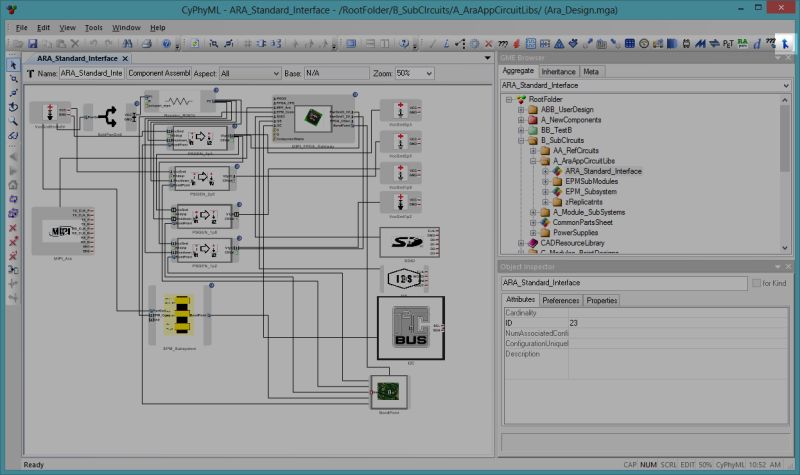Open the document tab list arrow

pos(487,58)
